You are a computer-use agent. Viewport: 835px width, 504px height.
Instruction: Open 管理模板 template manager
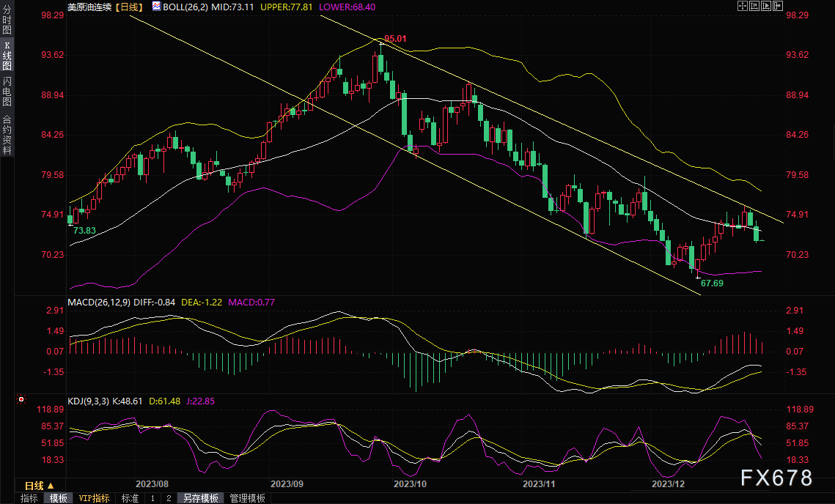pyautogui.click(x=248, y=498)
